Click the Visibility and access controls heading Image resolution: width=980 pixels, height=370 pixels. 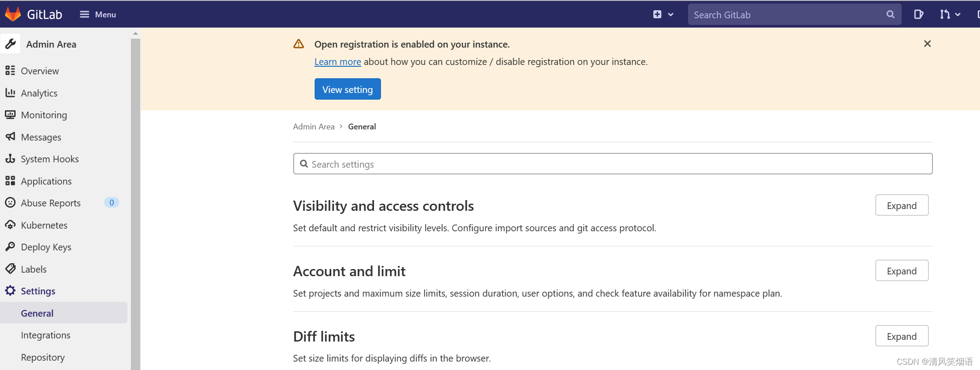tap(383, 206)
